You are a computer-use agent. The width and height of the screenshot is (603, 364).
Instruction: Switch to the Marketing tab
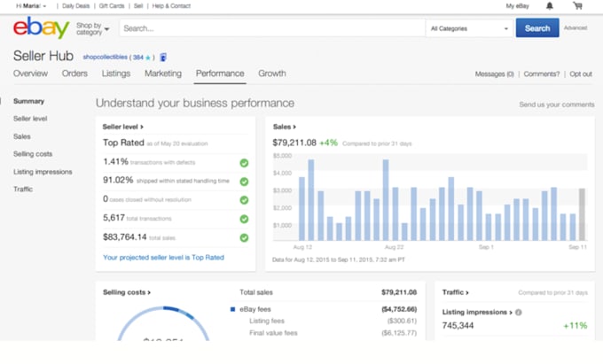click(x=163, y=74)
